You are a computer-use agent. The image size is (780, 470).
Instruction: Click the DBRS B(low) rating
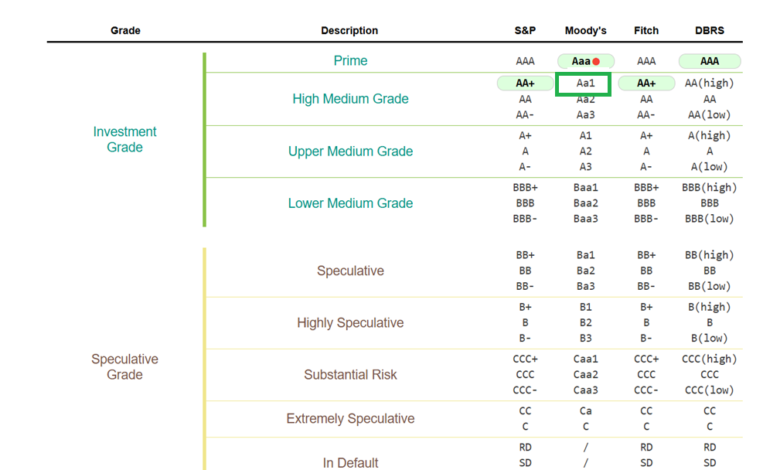(x=709, y=338)
